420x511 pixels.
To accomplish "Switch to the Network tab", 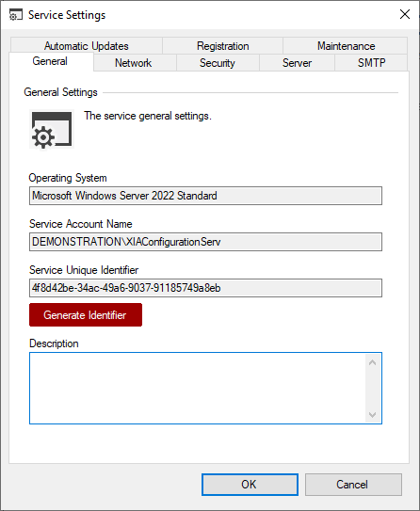I will click(x=134, y=62).
